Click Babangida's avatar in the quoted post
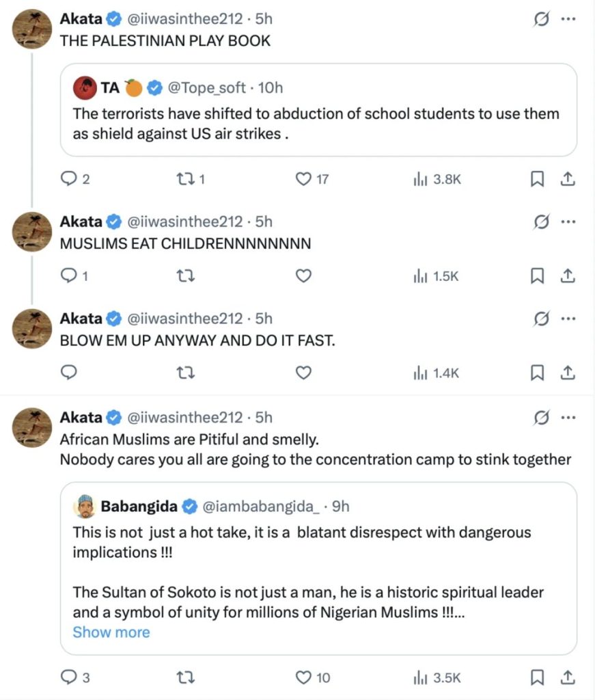The width and height of the screenshot is (595, 700). [x=85, y=507]
